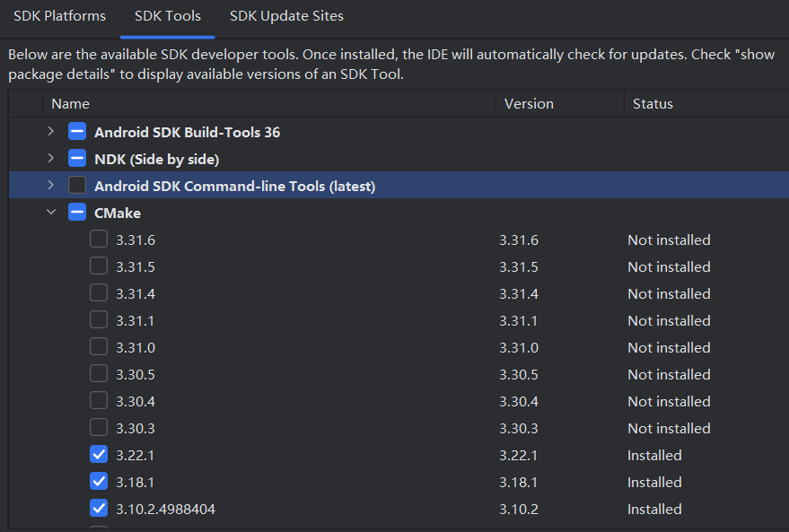Click Not installed status of 3.30.3

(x=669, y=429)
